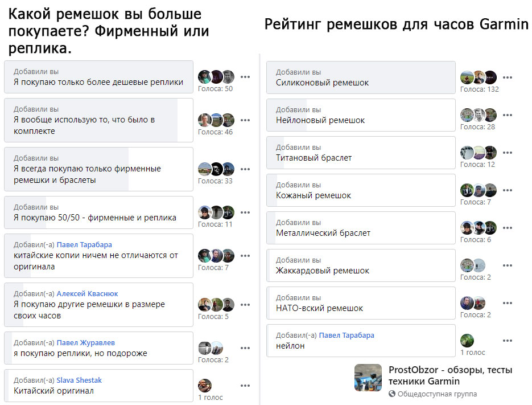532x405 pixels.
Task: Open three-dot menu for "Нейлоновый ремешок" option
Action: point(508,115)
